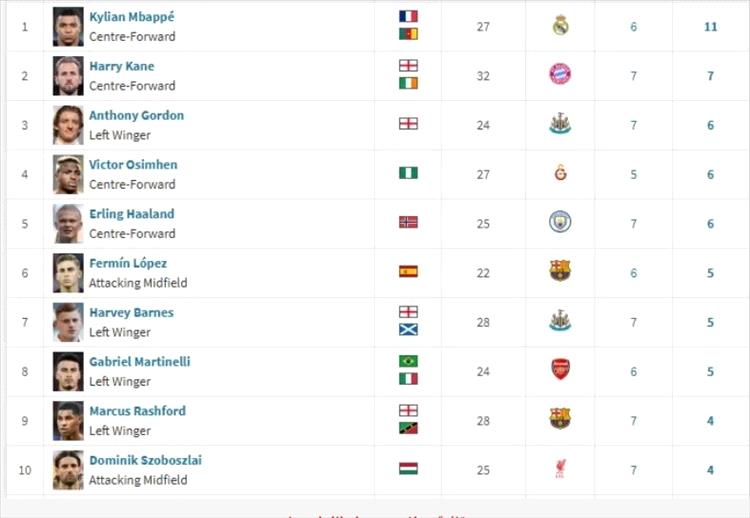
Task: Click Newcastle crest in Anthony Gordon's row
Action: coord(560,124)
